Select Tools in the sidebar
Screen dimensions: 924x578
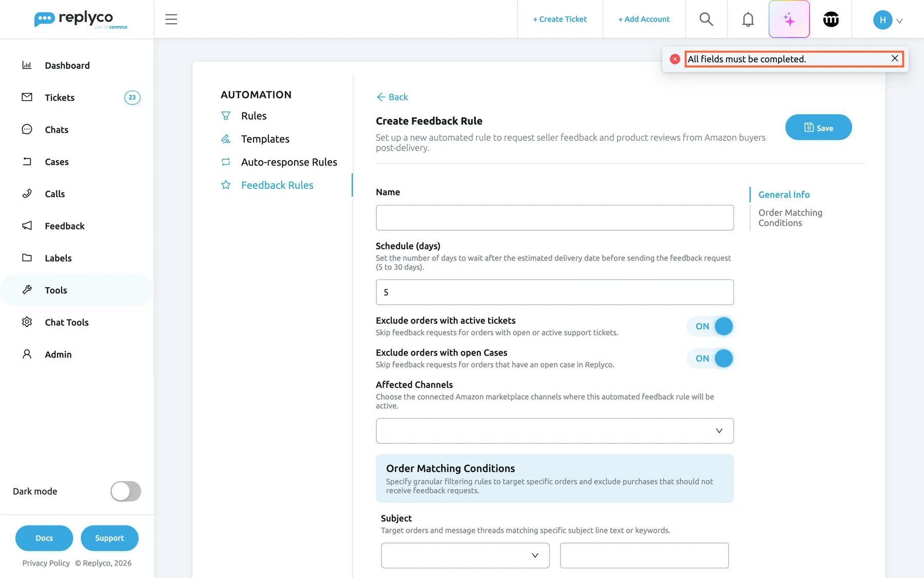tap(77, 290)
